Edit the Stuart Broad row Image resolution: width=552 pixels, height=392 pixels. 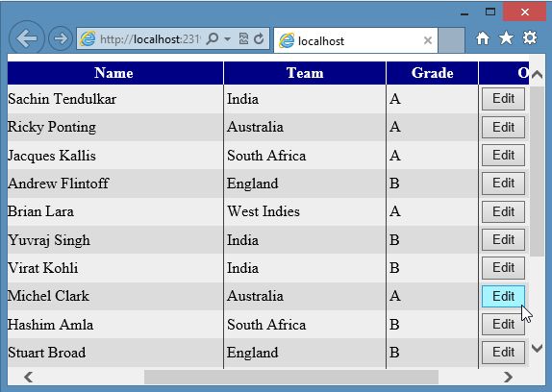pyautogui.click(x=503, y=353)
